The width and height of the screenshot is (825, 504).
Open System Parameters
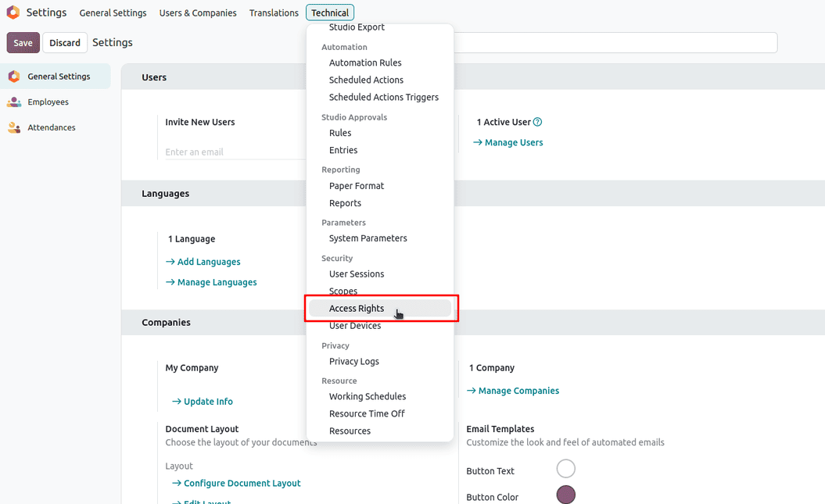point(368,238)
